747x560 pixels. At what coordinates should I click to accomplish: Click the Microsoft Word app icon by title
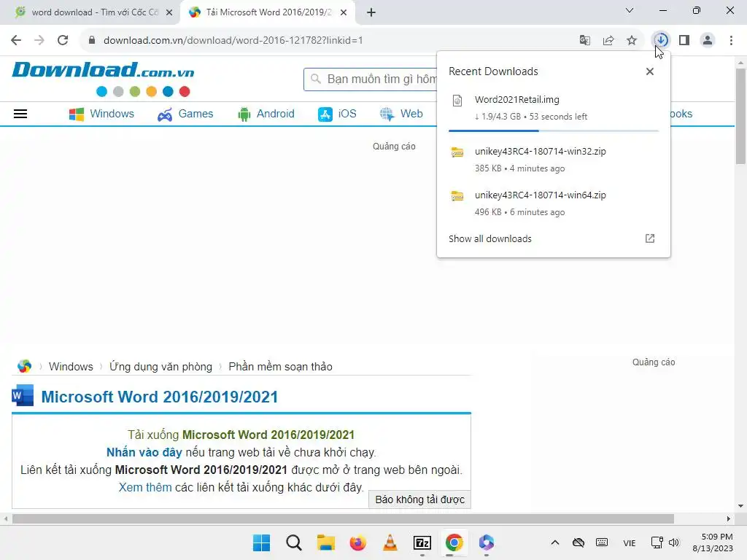point(23,395)
